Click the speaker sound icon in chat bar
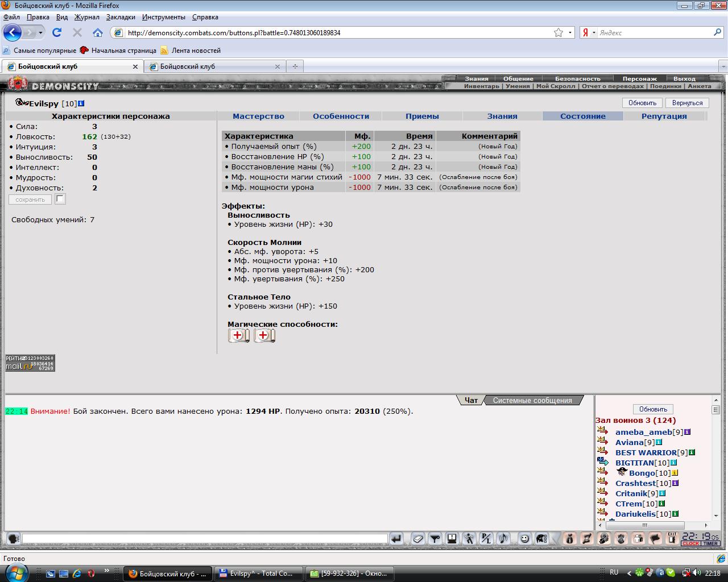 tap(503, 538)
